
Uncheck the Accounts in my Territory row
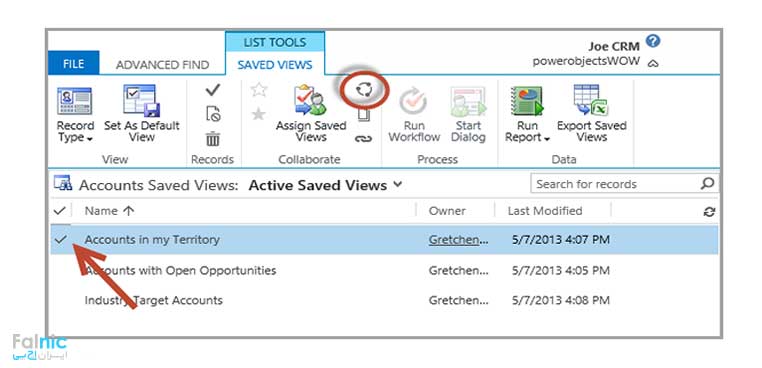(60, 239)
